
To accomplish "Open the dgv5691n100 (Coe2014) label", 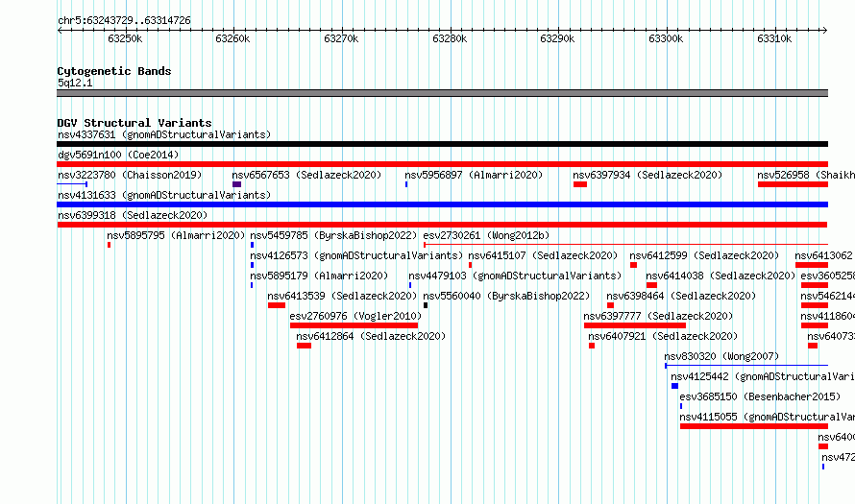I will point(118,155).
